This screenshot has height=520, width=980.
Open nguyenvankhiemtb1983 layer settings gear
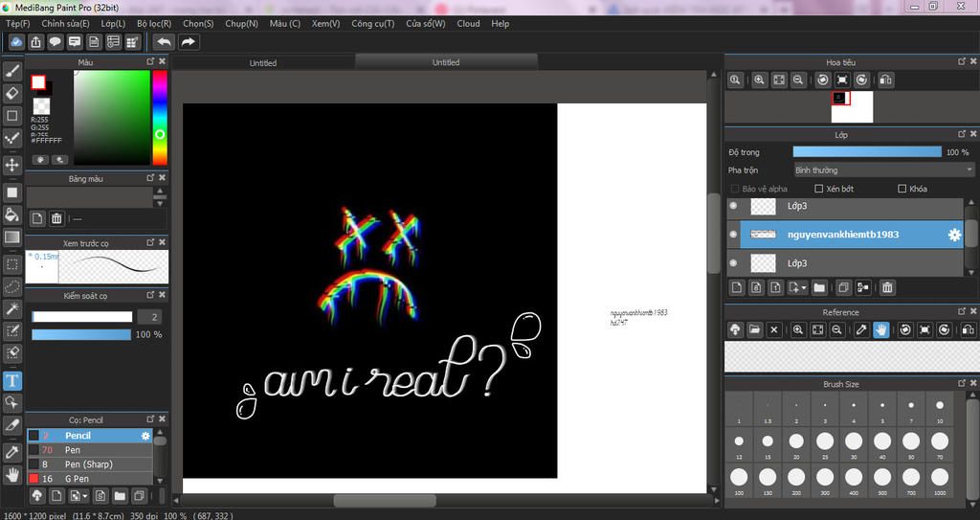click(954, 235)
